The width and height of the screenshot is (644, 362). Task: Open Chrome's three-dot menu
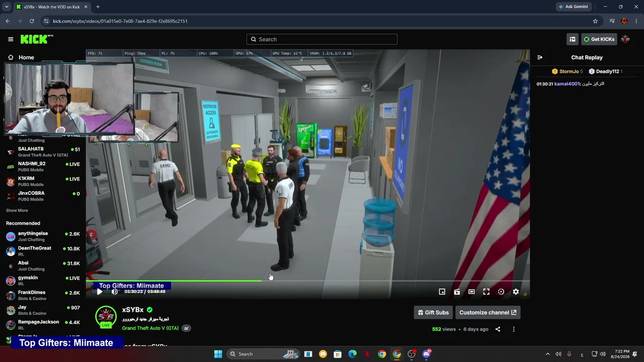(x=636, y=21)
